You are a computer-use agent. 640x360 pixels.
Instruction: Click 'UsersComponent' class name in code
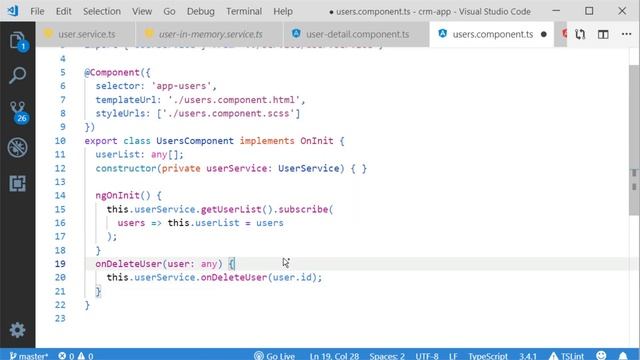point(195,141)
